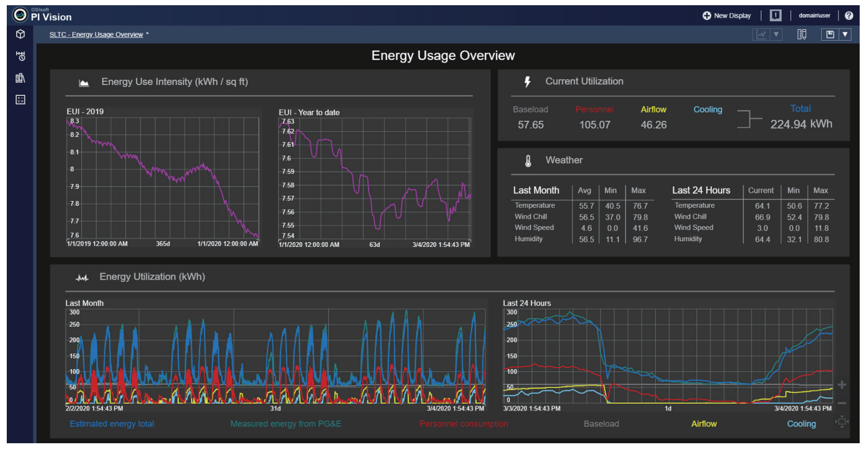868x450 pixels.
Task: Open the domain\user account menu
Action: coord(814,16)
